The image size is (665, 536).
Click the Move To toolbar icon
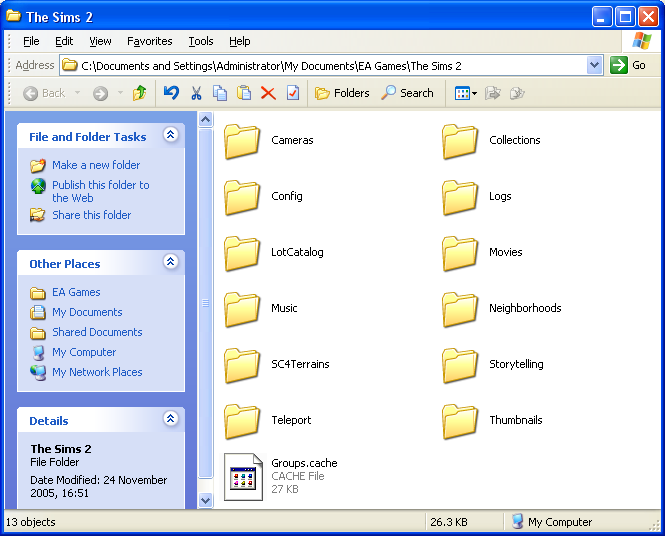coord(492,93)
